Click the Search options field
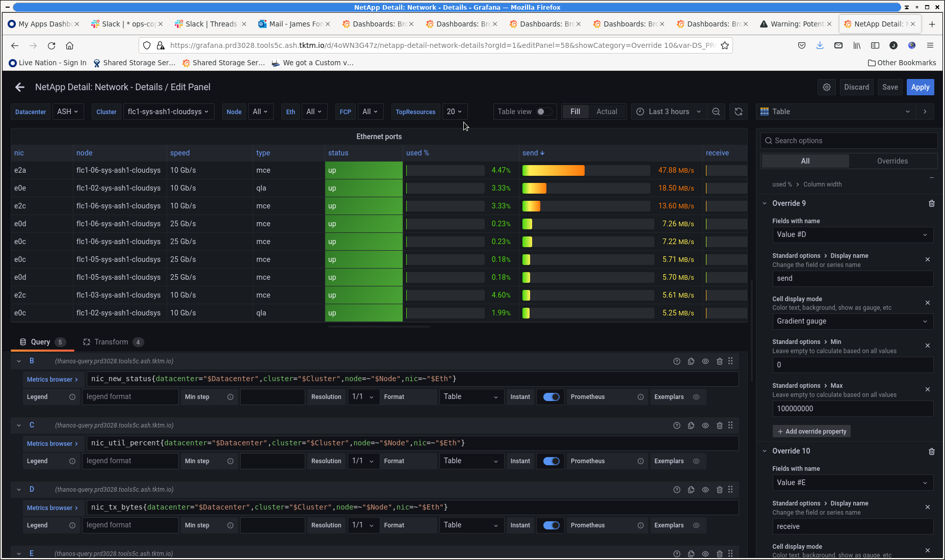The height and width of the screenshot is (560, 945). pyautogui.click(x=849, y=141)
